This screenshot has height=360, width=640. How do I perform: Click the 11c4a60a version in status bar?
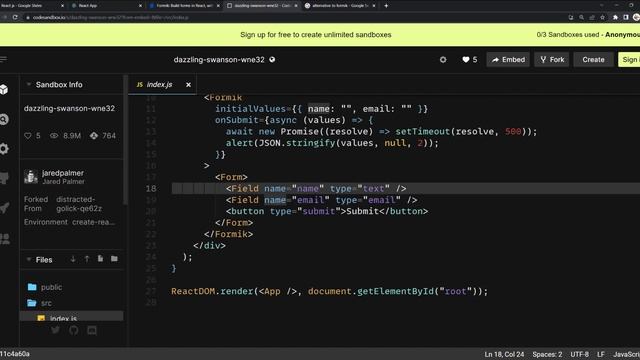15,354
